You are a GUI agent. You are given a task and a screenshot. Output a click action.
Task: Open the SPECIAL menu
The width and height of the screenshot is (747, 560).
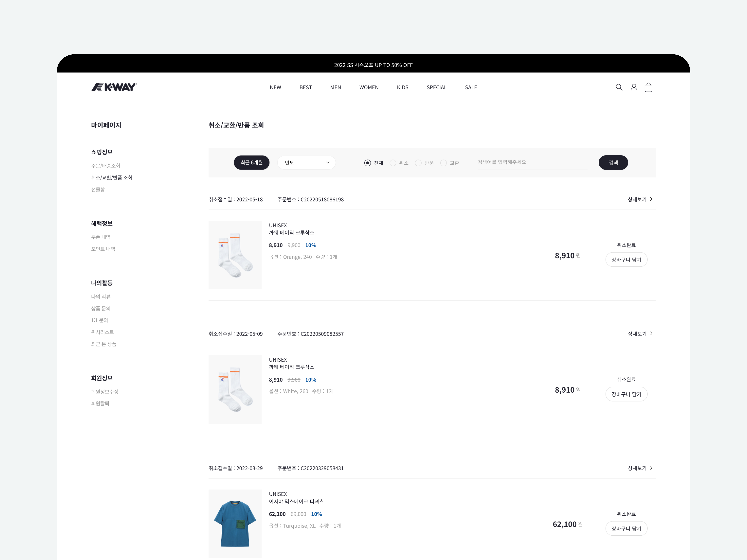[436, 87]
